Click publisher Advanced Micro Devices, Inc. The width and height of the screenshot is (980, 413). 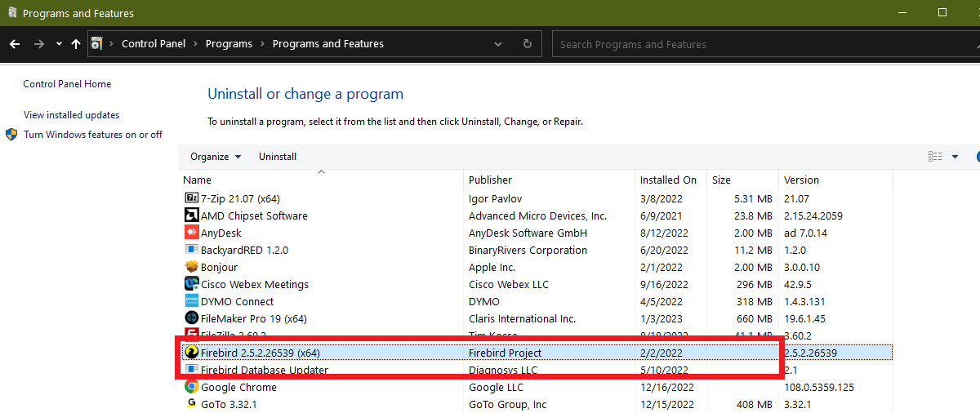(x=538, y=215)
